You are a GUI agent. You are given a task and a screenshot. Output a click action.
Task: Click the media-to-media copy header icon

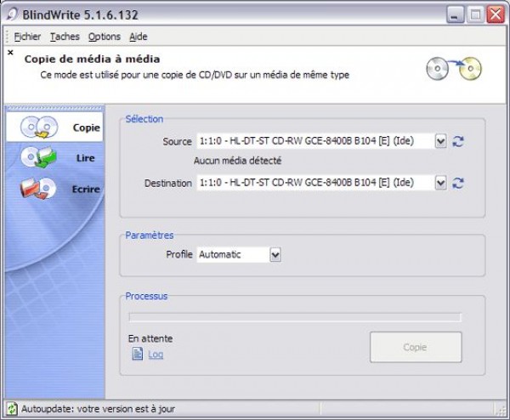tap(454, 68)
